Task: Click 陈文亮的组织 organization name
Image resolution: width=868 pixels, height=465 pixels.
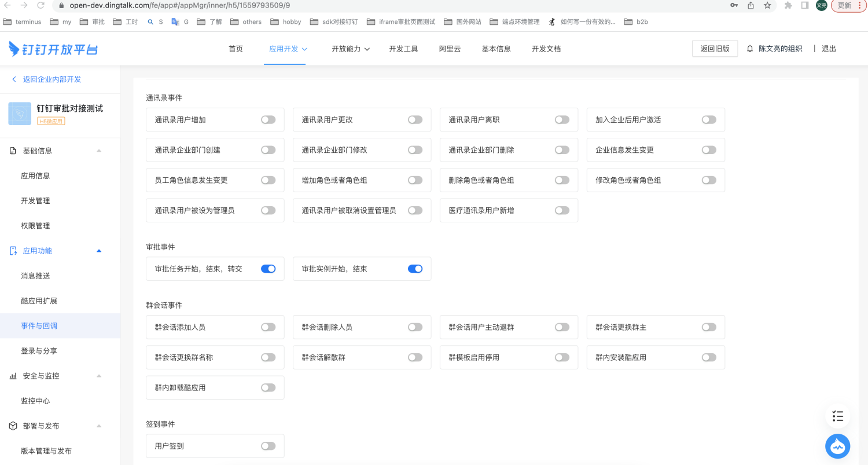Action: point(780,49)
